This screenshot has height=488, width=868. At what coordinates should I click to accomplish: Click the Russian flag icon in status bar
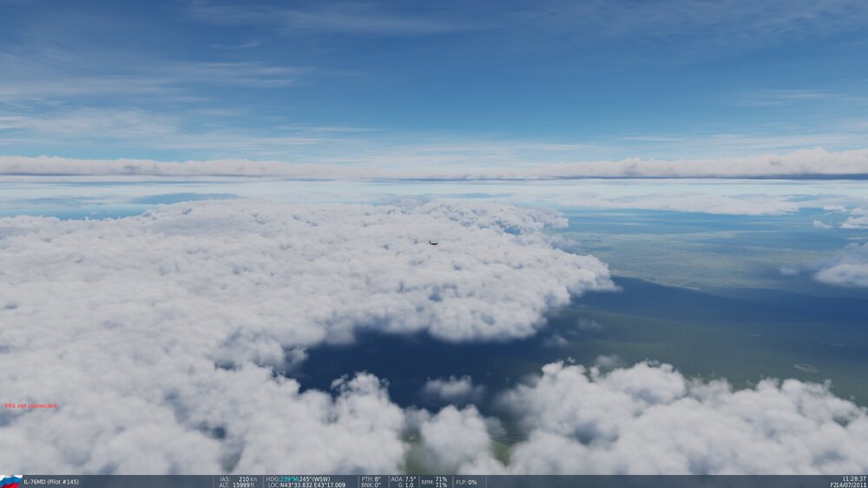point(10,481)
